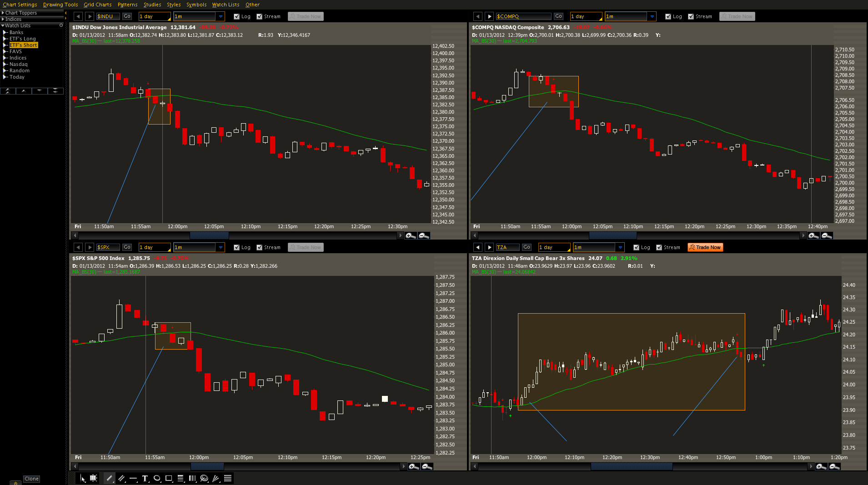Open the Drawing Tools menu
Screen dimensions: 868x485
click(x=60, y=5)
